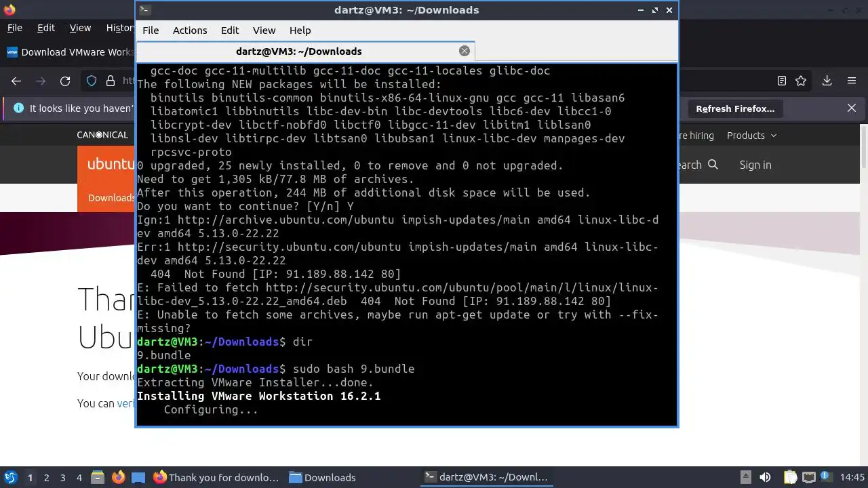Open Firefox History menu
This screenshot has width=868, height=488.
click(x=120, y=28)
